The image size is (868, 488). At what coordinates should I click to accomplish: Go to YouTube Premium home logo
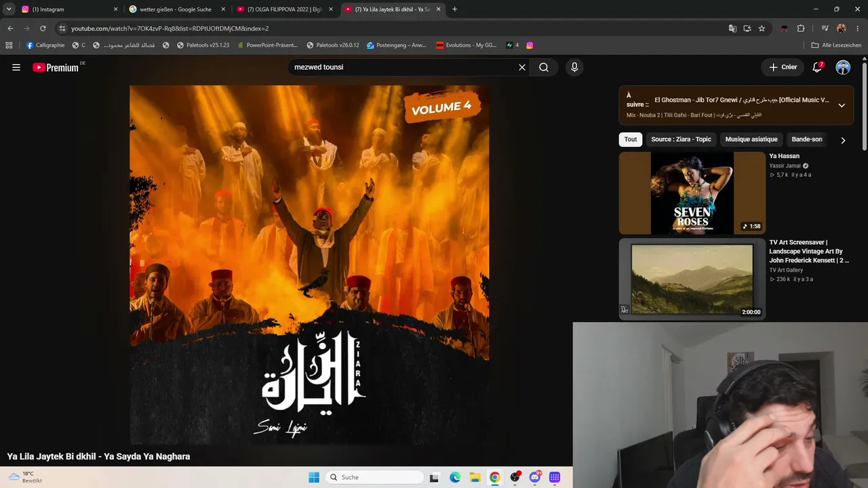[56, 68]
